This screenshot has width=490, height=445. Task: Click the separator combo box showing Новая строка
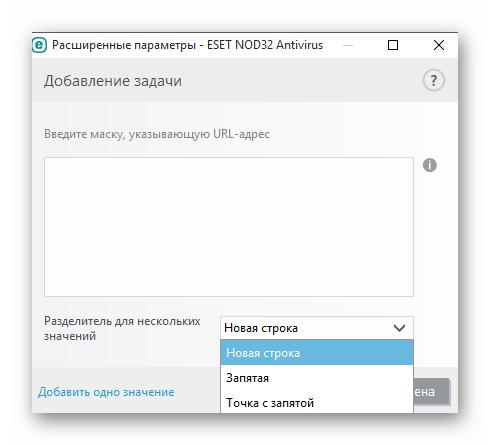pyautogui.click(x=317, y=328)
